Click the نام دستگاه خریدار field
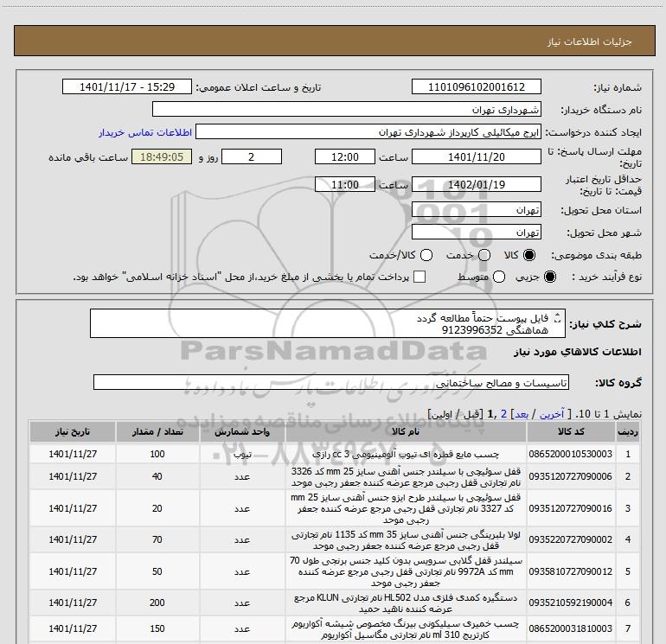This screenshot has width=666, height=644. (x=346, y=110)
